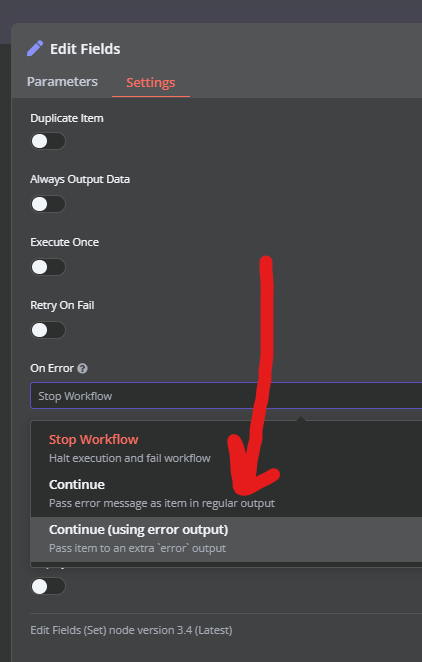Click the On Error label text
Image resolution: width=422 pixels, height=662 pixels.
pyautogui.click(x=52, y=368)
